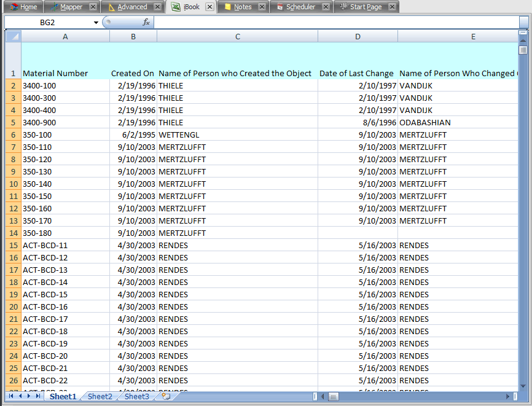Click the horizontal scrollbar's right arrow
Screen dimensions: 532x406
click(x=507, y=396)
